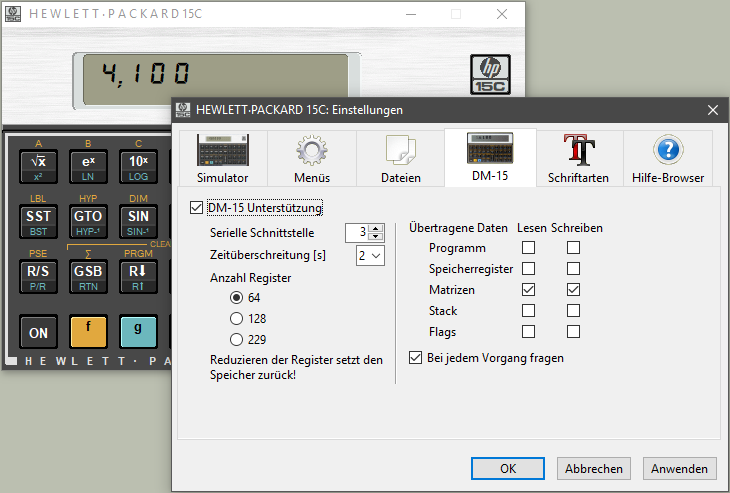Click the Abbrechen button
730x493 pixels.
[594, 468]
